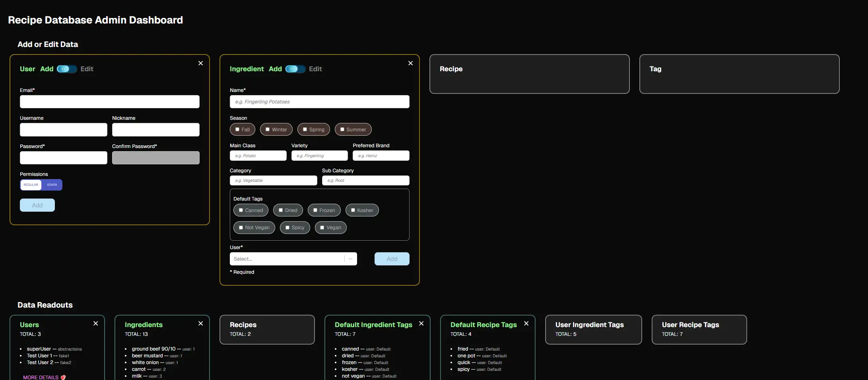Click the Main Class input field
Viewport: 868px width, 380px height.
tap(258, 156)
